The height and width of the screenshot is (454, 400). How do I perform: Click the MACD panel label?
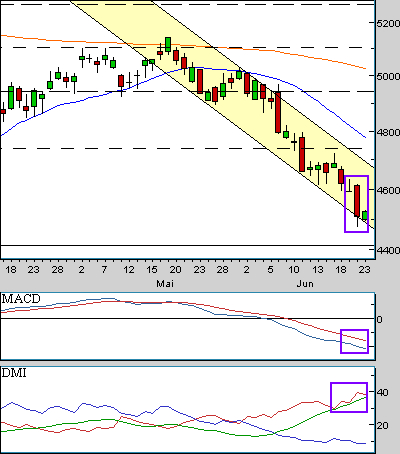coord(21,298)
